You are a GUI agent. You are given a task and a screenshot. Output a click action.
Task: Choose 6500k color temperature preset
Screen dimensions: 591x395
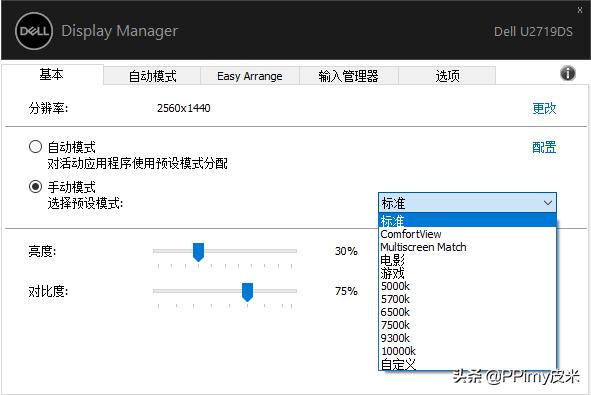[467, 312]
